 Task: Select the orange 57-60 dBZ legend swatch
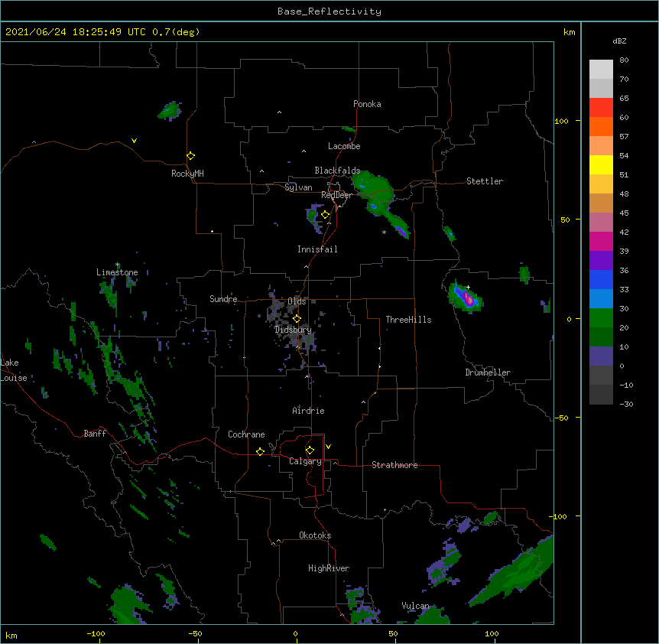click(601, 126)
